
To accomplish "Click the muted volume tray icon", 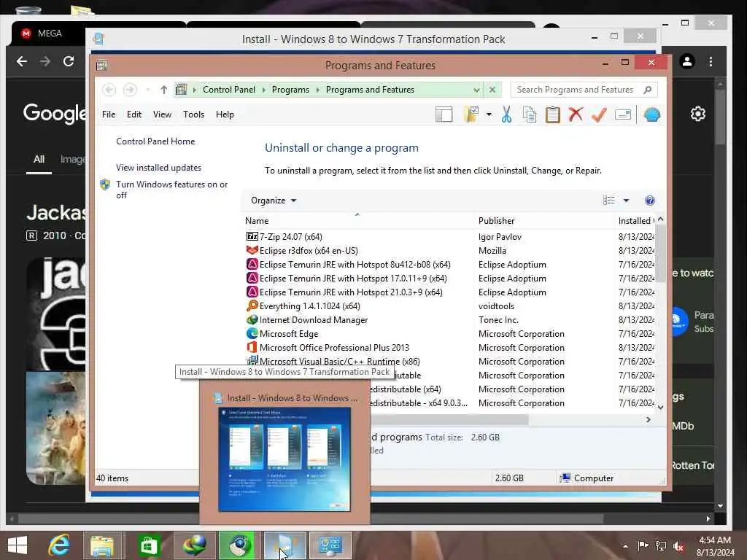I will pyautogui.click(x=678, y=546).
